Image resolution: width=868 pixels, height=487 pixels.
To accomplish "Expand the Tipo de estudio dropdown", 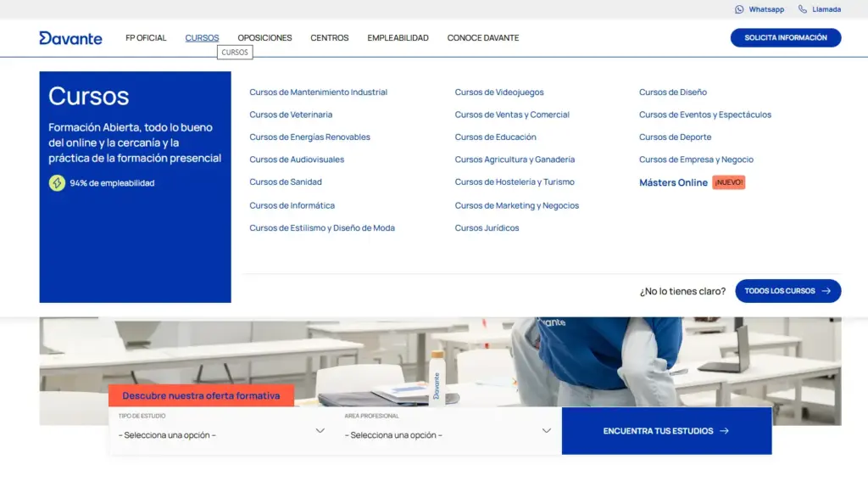I will (x=221, y=431).
